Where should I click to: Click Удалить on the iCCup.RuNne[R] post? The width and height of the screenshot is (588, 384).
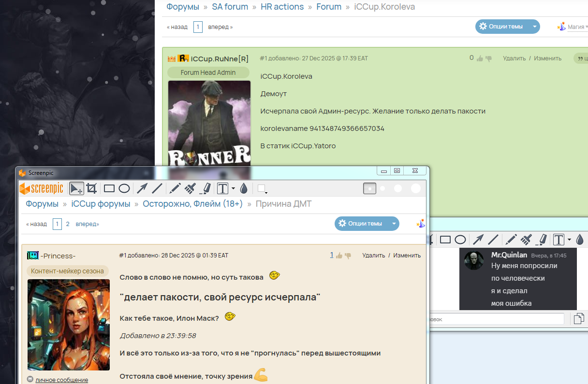tap(514, 58)
